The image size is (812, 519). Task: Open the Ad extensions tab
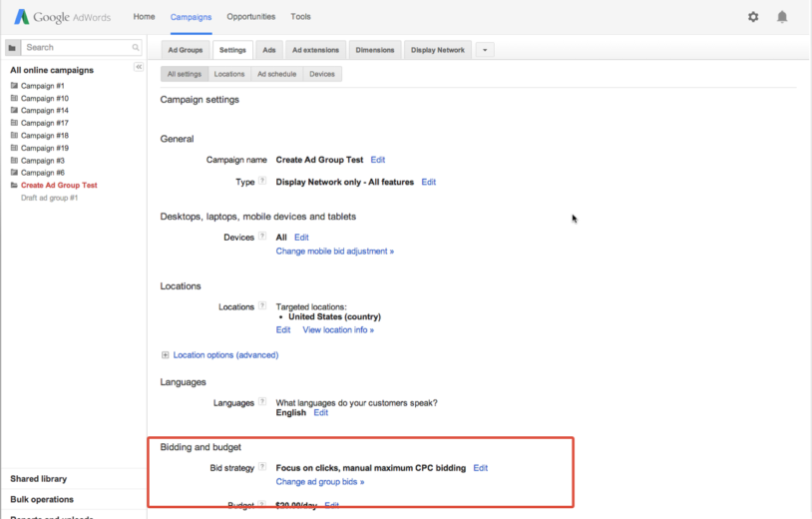coord(315,50)
